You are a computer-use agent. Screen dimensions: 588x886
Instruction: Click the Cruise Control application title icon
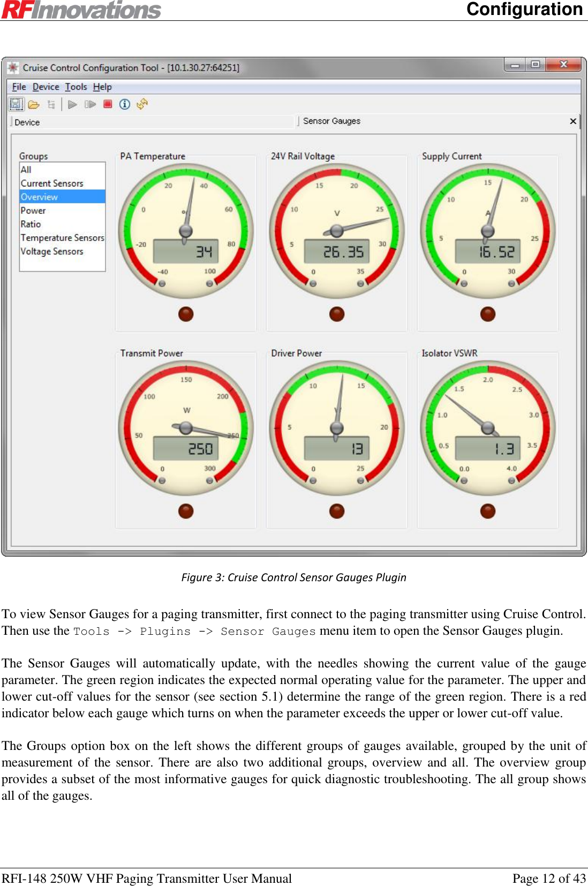[x=13, y=68]
